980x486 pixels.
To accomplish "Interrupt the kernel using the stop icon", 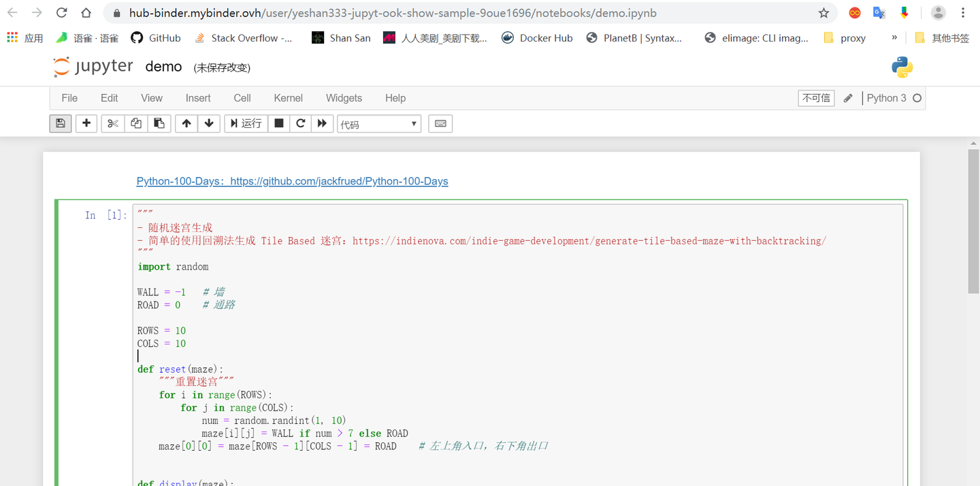I will (x=279, y=123).
